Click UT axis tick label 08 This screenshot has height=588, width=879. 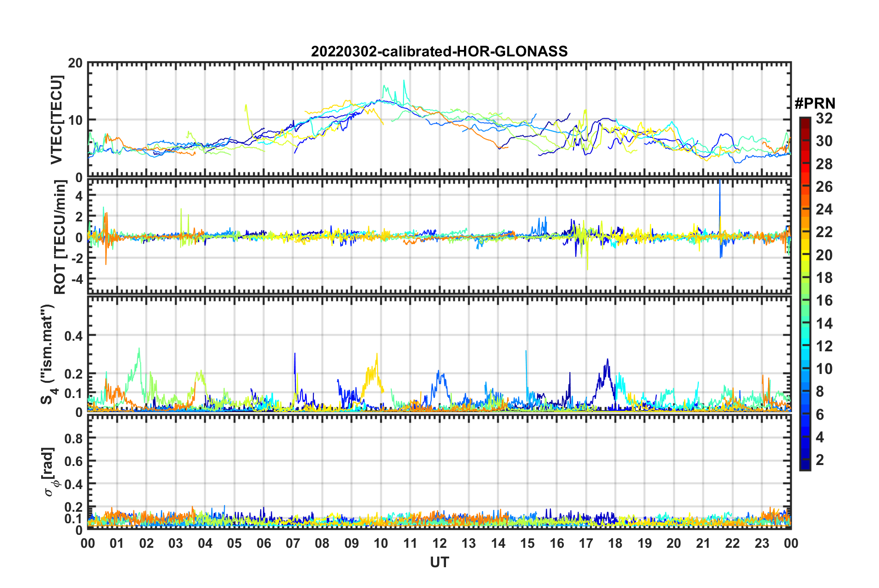pyautogui.click(x=322, y=543)
